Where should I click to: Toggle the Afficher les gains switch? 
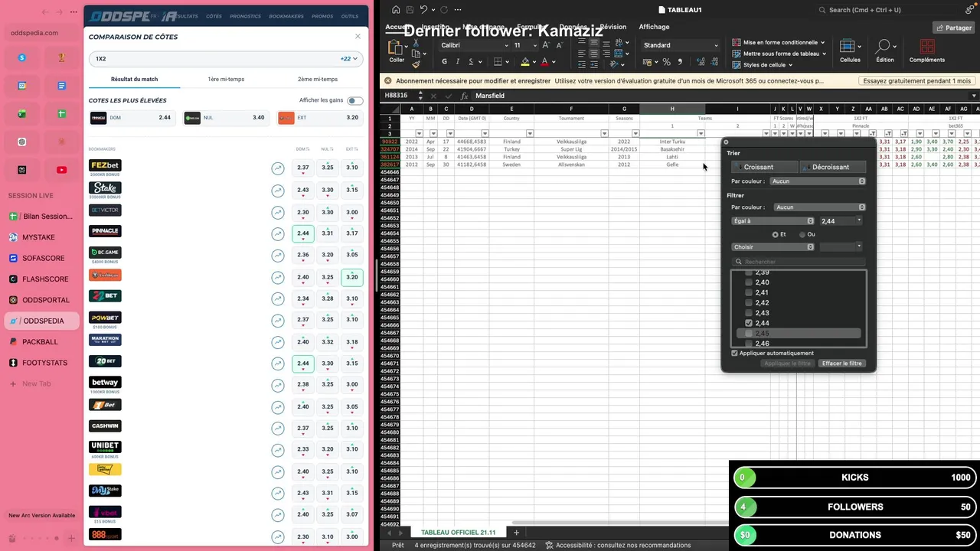click(354, 100)
